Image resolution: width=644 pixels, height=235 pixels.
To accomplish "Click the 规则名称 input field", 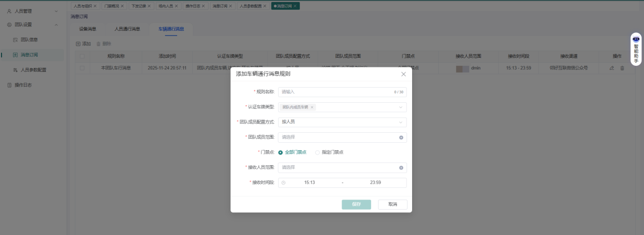I will [342, 92].
